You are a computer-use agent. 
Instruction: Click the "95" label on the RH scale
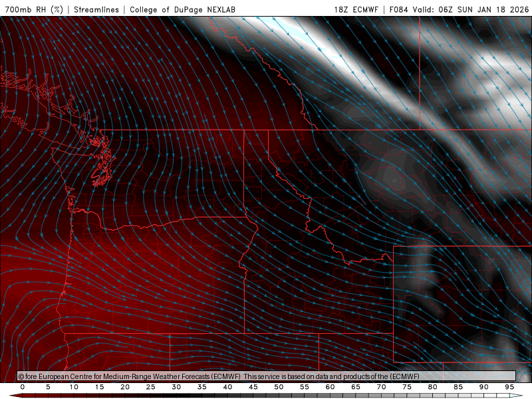click(x=509, y=387)
